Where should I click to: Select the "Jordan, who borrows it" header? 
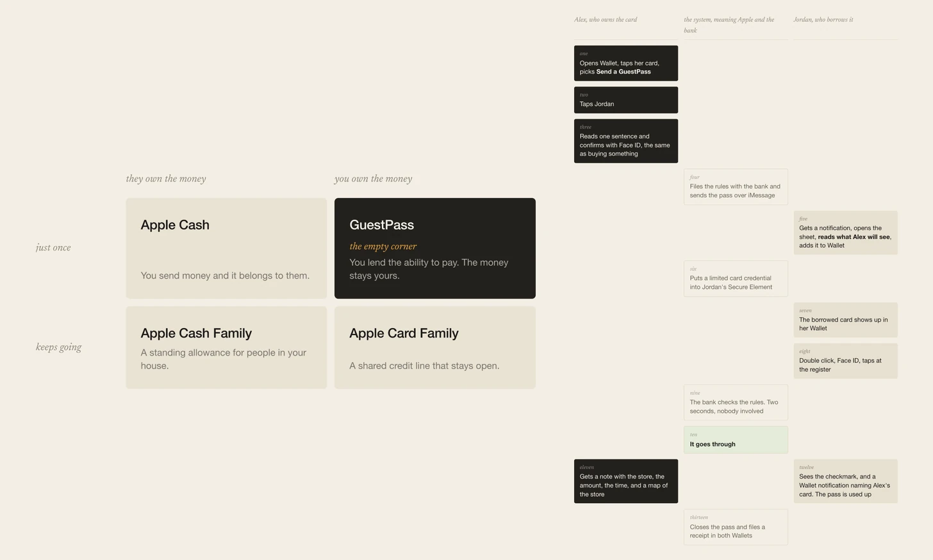coord(823,20)
